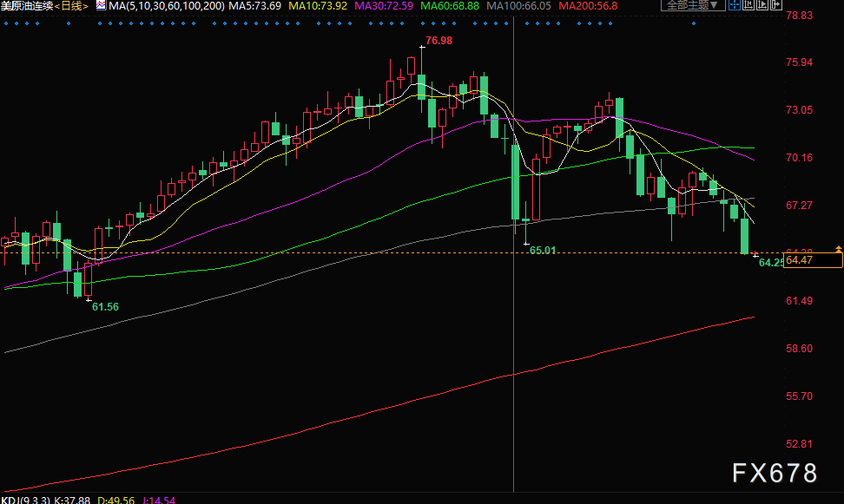The height and width of the screenshot is (504, 844).
Task: Click the 52.81 price axis label
Action: click(x=800, y=444)
